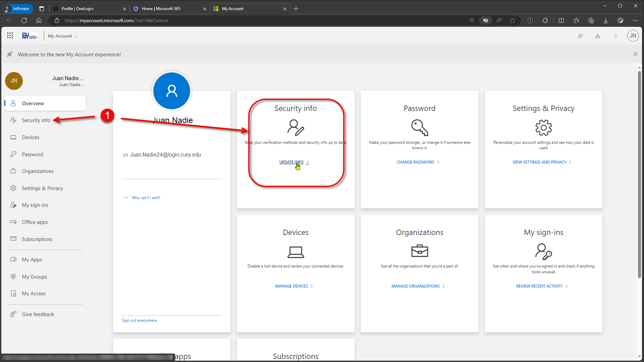This screenshot has width=644, height=362.
Task: Expand the My Account header dropdown
Action: tap(63, 36)
